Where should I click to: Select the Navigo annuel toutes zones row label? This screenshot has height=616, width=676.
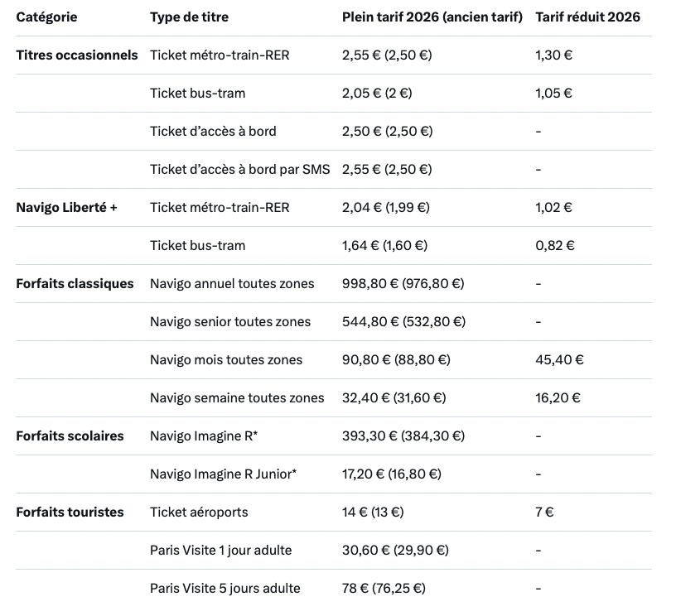click(232, 283)
